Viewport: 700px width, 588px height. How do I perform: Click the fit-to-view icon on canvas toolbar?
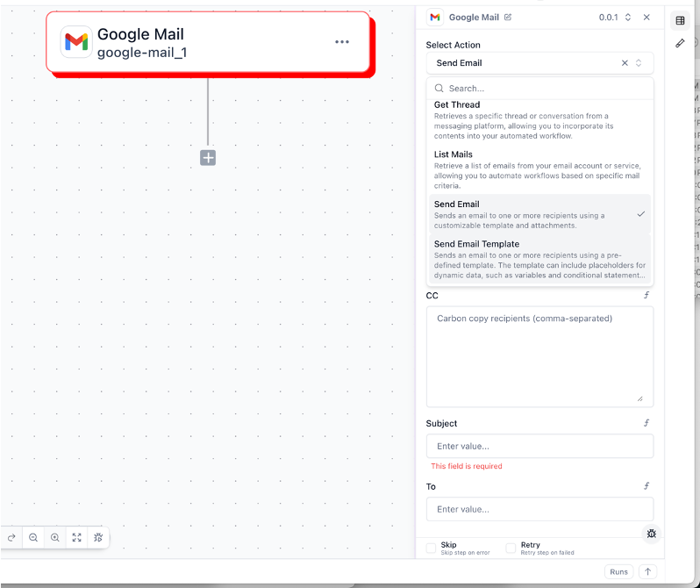tap(77, 537)
